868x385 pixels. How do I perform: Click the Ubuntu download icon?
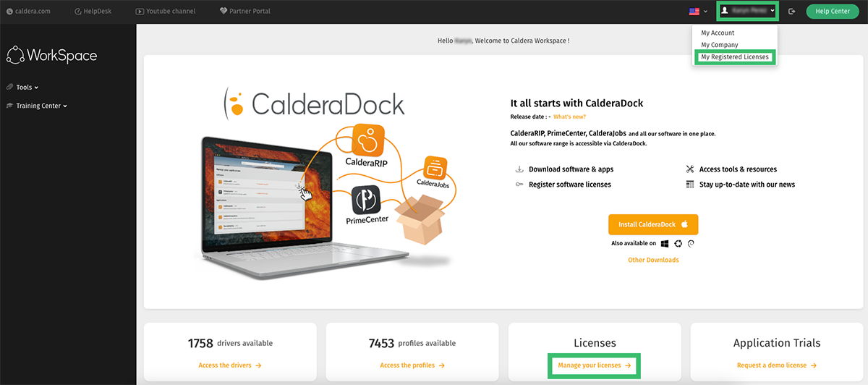[678, 244]
